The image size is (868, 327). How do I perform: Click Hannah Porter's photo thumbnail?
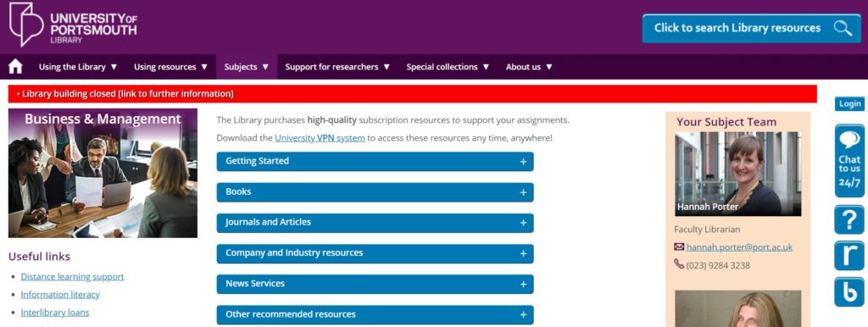[738, 174]
